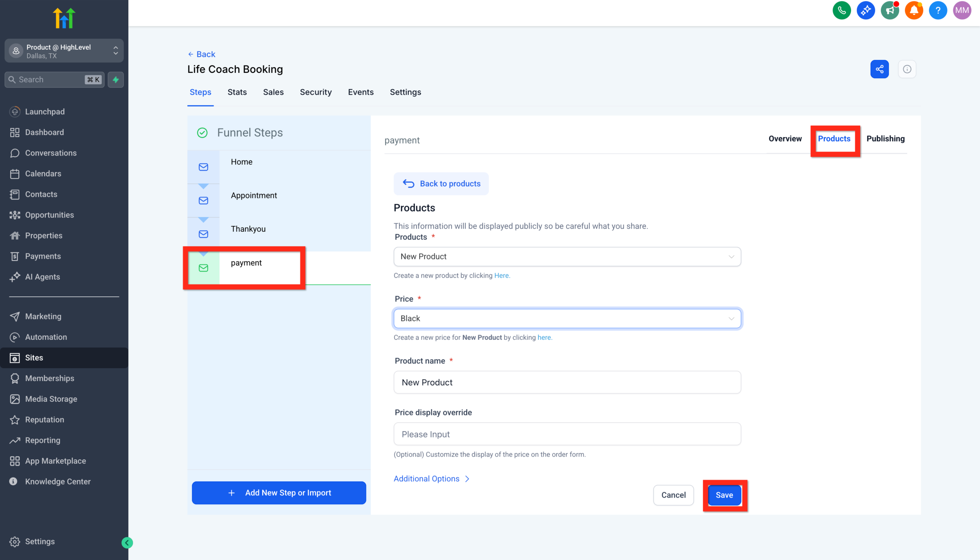The width and height of the screenshot is (980, 560).
Task: Expand Additional Options
Action: click(x=426, y=478)
